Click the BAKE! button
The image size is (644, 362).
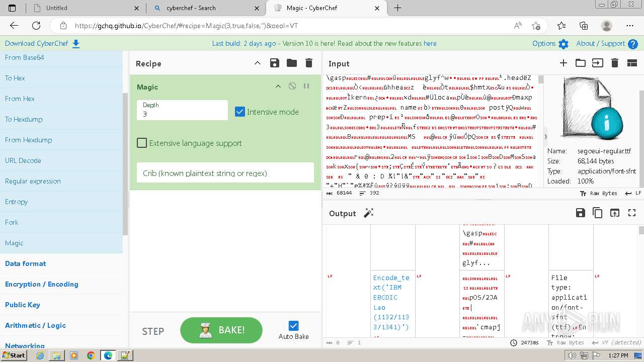click(221, 330)
